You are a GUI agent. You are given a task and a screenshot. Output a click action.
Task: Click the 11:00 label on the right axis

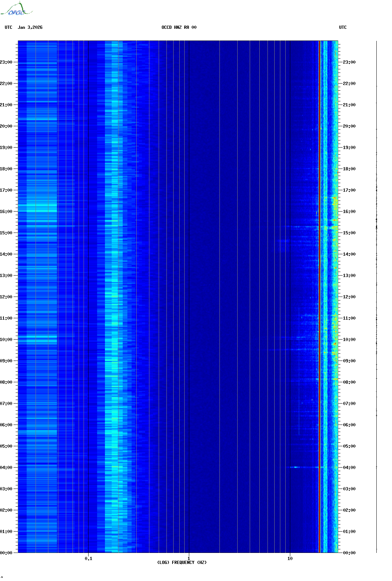coord(349,318)
